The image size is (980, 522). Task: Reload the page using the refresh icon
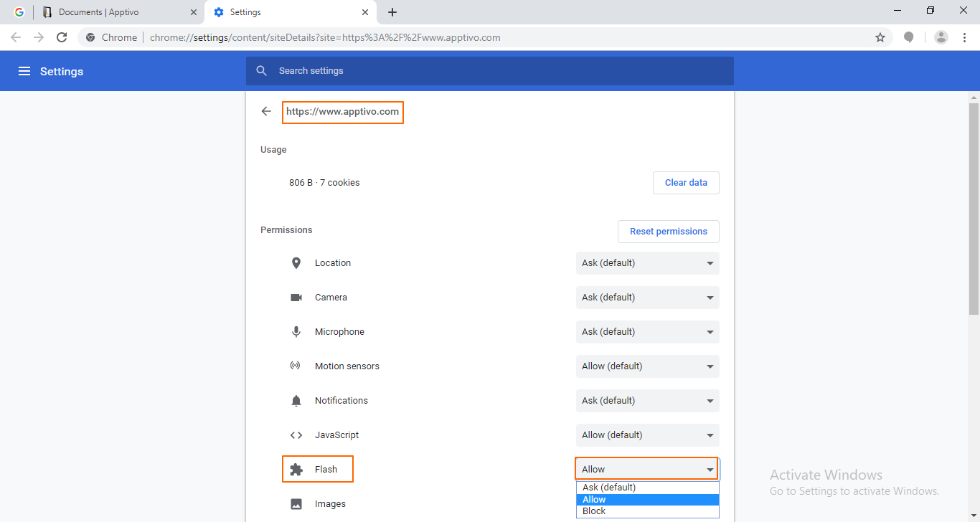62,37
